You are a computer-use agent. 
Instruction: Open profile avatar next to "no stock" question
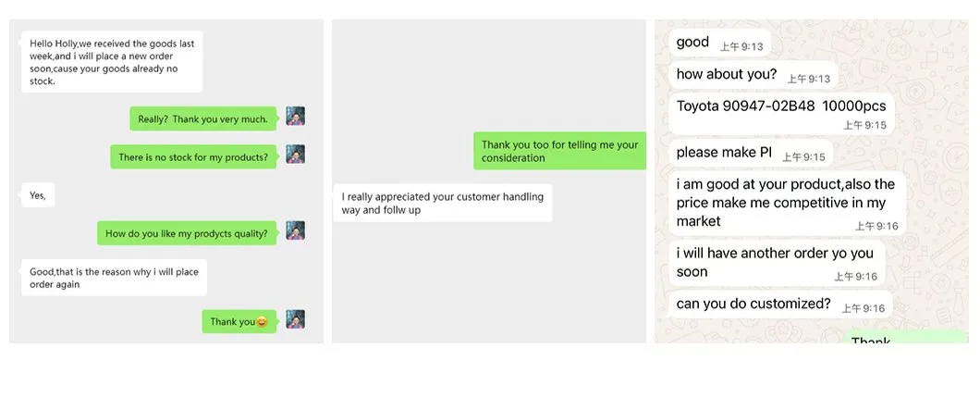pos(295,155)
